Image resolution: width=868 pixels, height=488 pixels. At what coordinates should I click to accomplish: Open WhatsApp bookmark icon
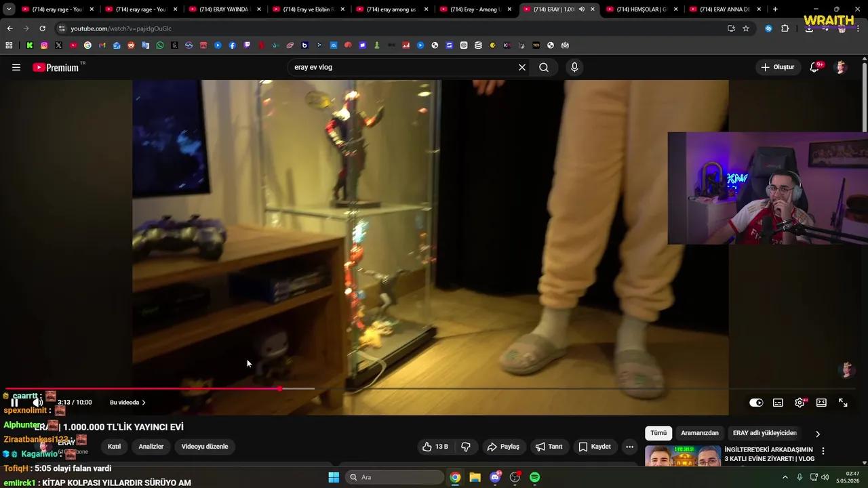160,45
